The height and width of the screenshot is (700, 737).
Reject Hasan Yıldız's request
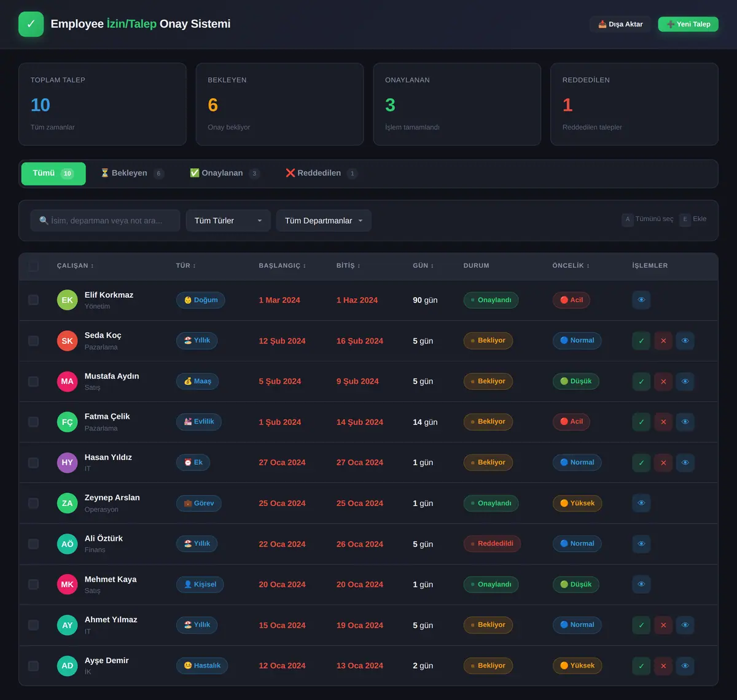(663, 462)
